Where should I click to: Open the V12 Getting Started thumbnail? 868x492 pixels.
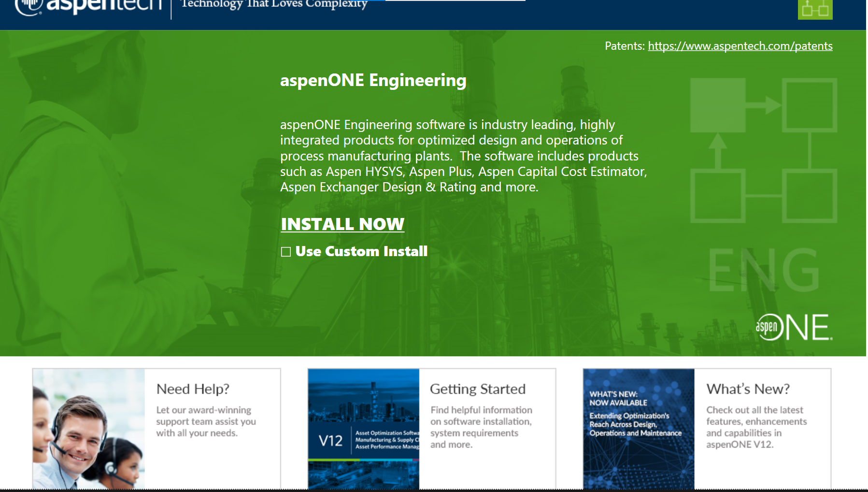pyautogui.click(x=364, y=429)
